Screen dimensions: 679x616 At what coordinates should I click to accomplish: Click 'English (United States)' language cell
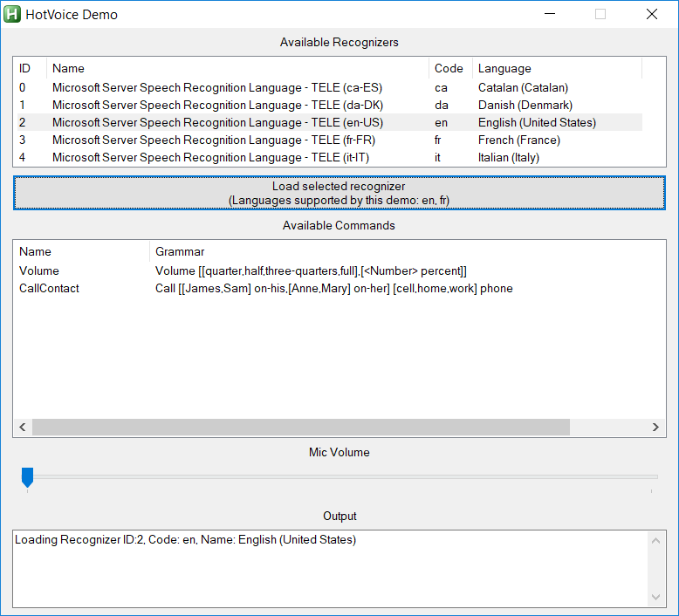537,123
